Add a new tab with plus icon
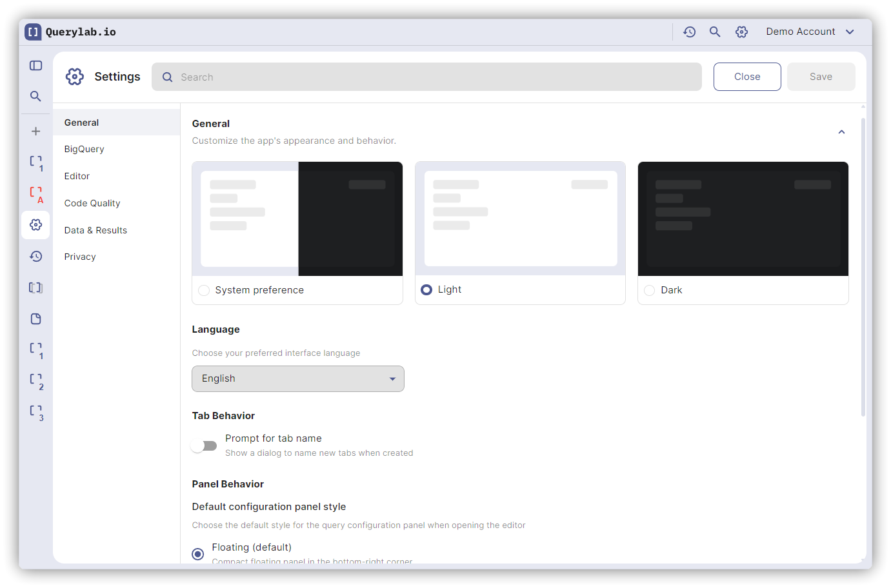This screenshot has height=588, width=891. [x=35, y=131]
